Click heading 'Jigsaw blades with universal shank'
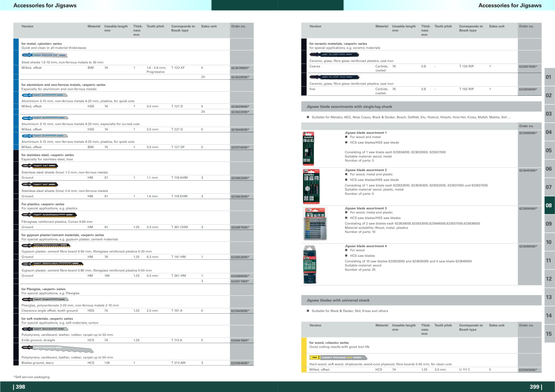The height and width of the screenshot is (392, 555). tap(338, 300)
